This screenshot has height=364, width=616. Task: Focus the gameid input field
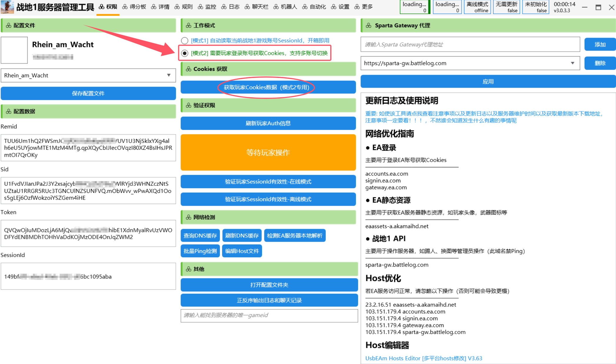[269, 315]
